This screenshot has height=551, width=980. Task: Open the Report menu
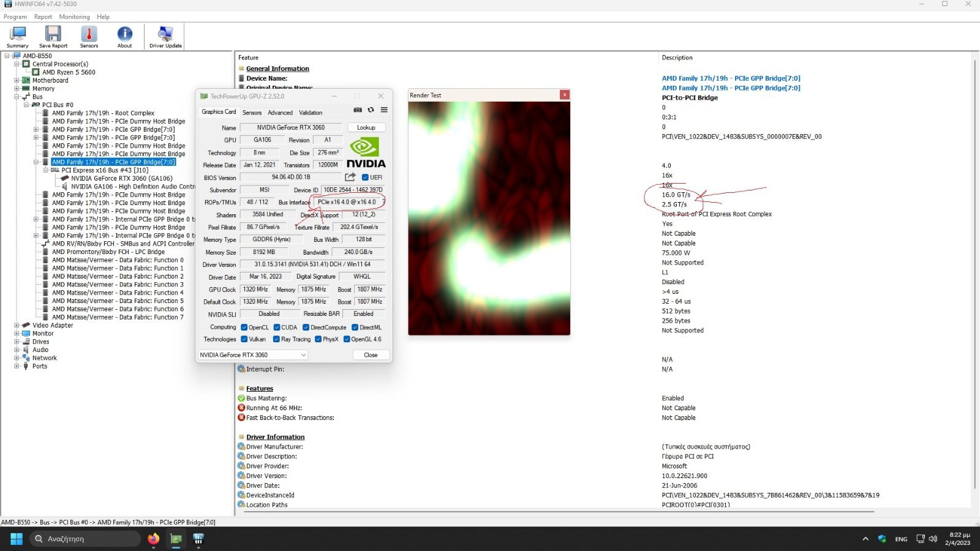point(43,17)
